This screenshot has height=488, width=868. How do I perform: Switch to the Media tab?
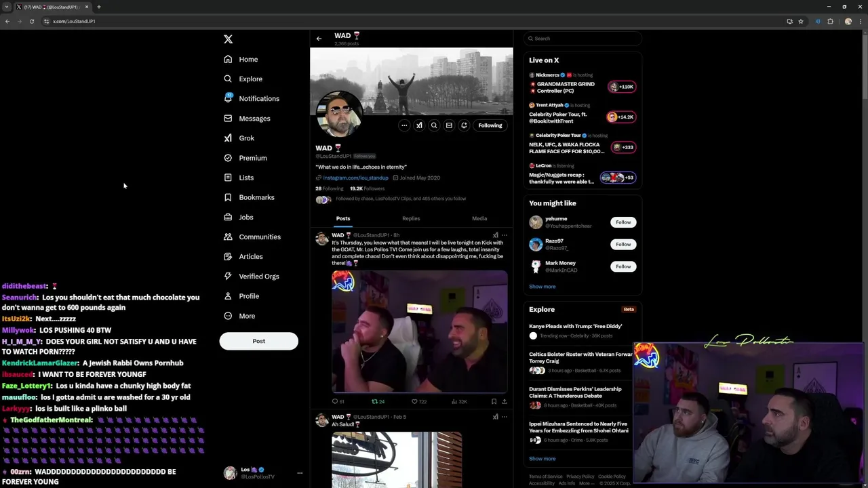click(x=479, y=218)
